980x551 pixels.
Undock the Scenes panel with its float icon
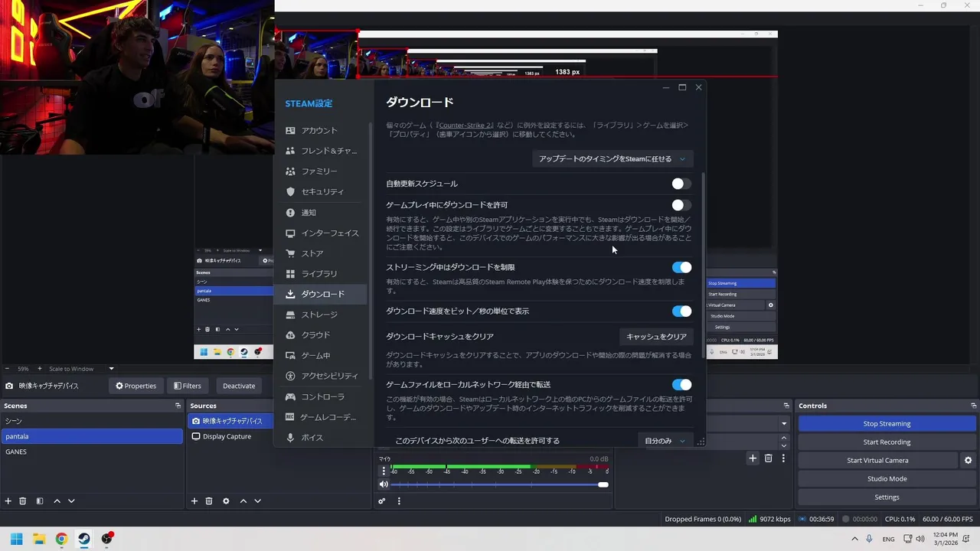point(178,406)
